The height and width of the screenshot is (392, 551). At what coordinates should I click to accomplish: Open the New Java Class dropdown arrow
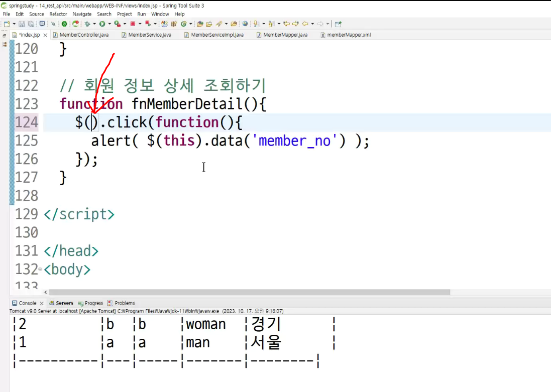191,24
